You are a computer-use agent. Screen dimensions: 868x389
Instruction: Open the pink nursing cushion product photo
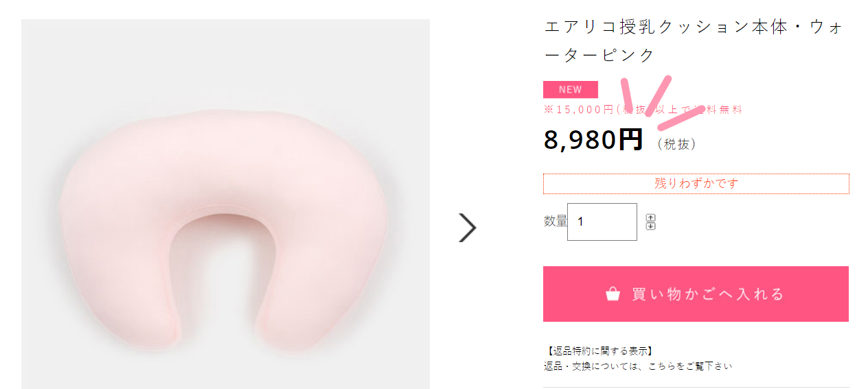225,225
